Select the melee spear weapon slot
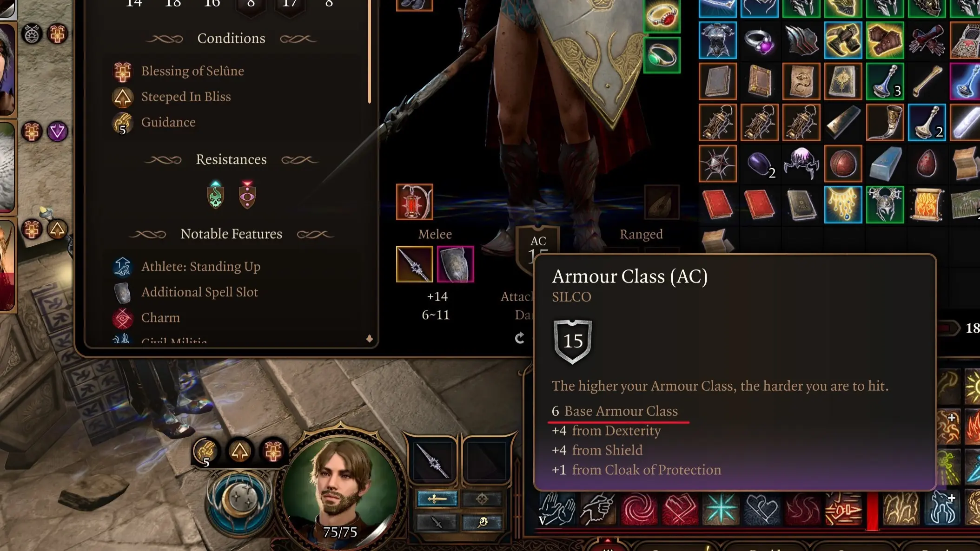 pos(414,264)
